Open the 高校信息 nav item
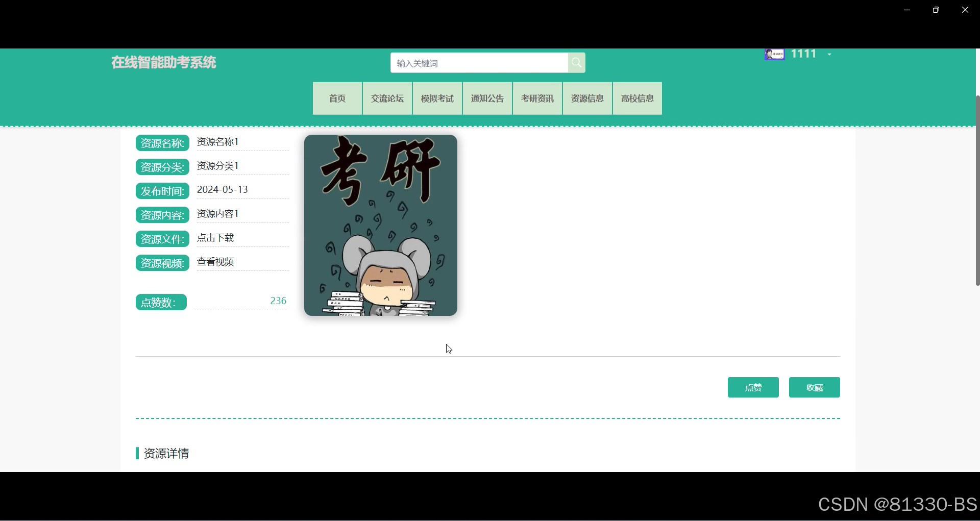The height and width of the screenshot is (521, 980). (x=638, y=98)
